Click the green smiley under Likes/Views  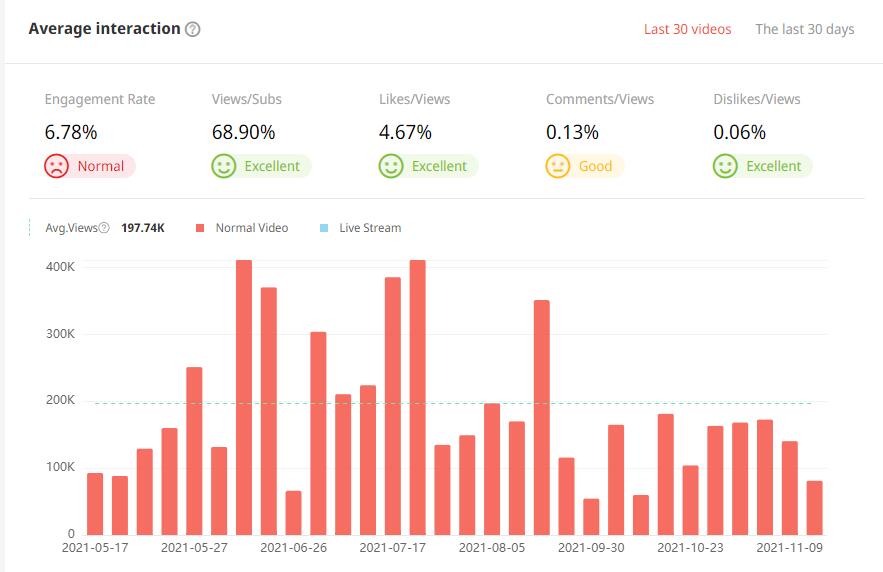coord(390,166)
